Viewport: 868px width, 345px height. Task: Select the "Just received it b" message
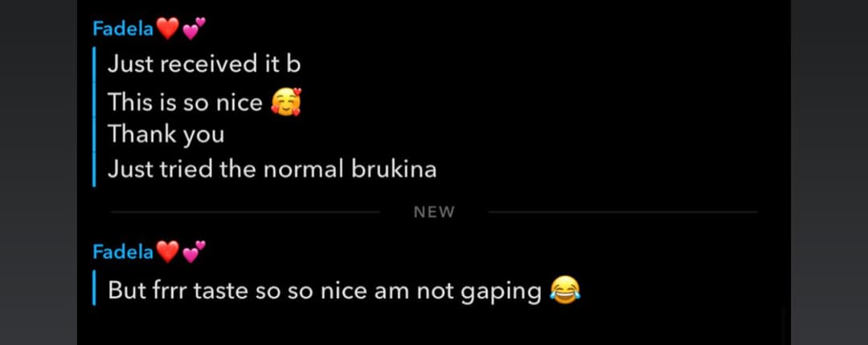pos(203,65)
